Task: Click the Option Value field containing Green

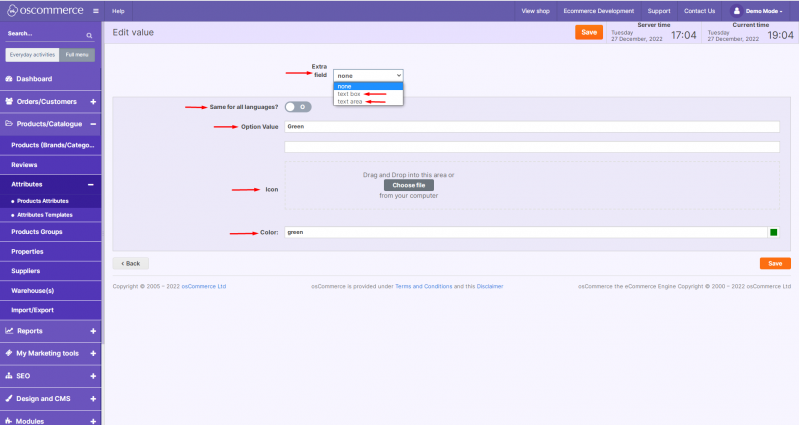Action: coord(531,127)
